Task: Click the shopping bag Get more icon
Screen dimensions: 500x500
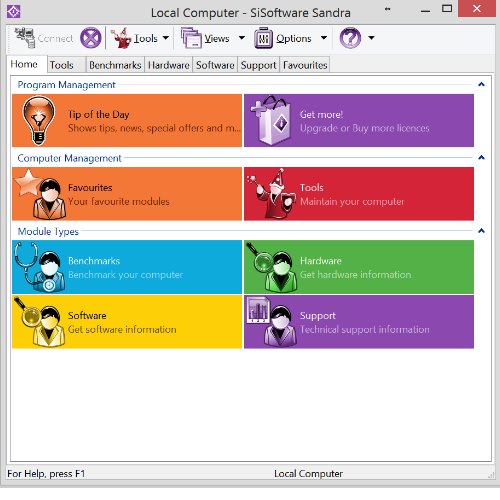Action: [271, 120]
